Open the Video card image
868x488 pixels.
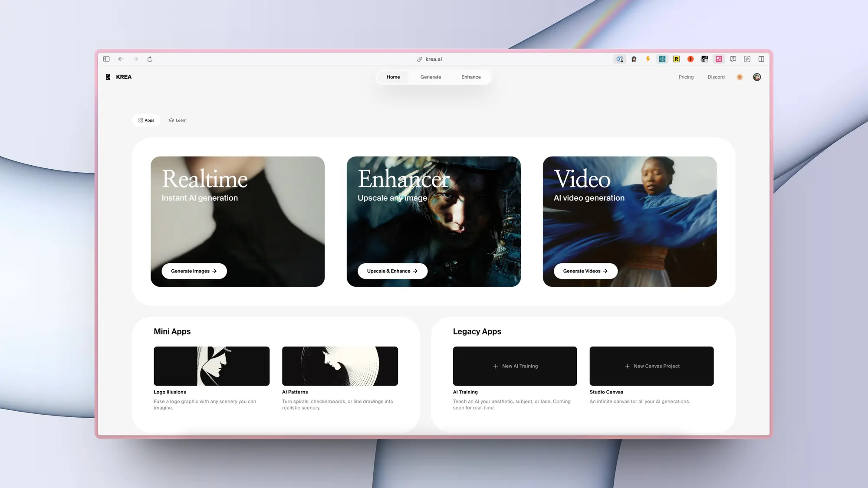pos(630,221)
